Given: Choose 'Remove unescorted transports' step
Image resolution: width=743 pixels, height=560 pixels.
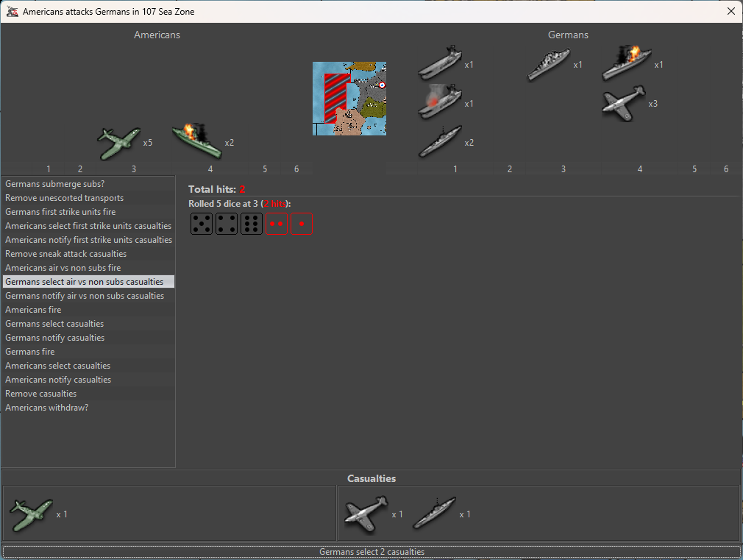Looking at the screenshot, I should (65, 198).
